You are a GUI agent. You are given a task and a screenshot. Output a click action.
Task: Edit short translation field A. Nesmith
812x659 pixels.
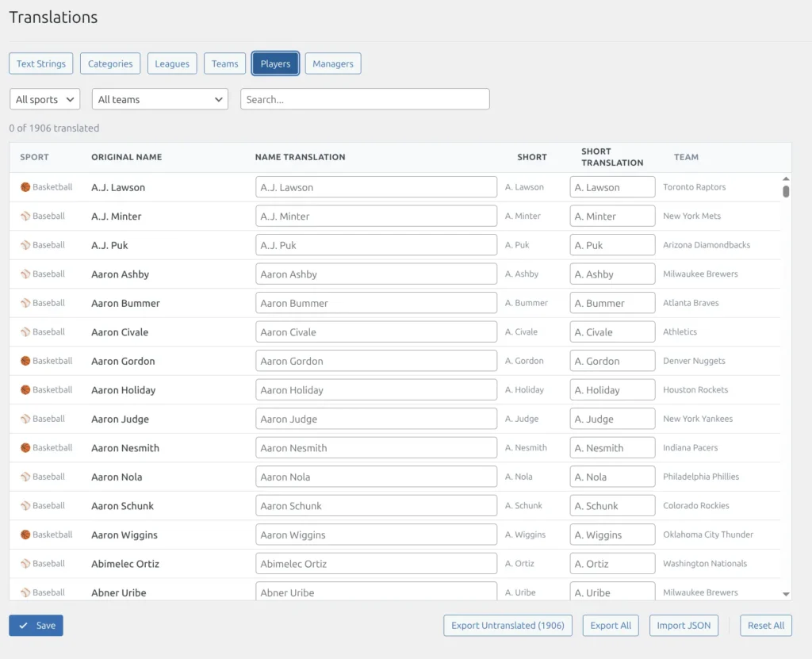point(613,448)
